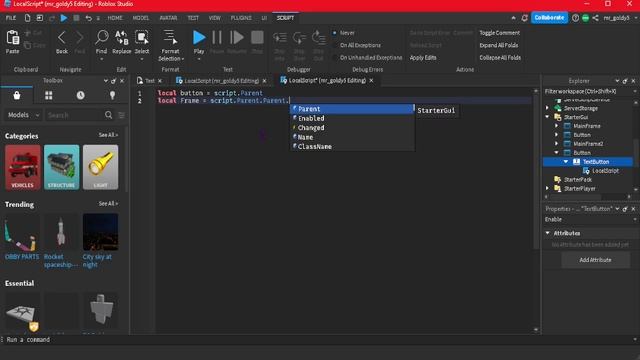Expand the StarterPlayer tree node
This screenshot has height=360, width=640.
point(547,189)
